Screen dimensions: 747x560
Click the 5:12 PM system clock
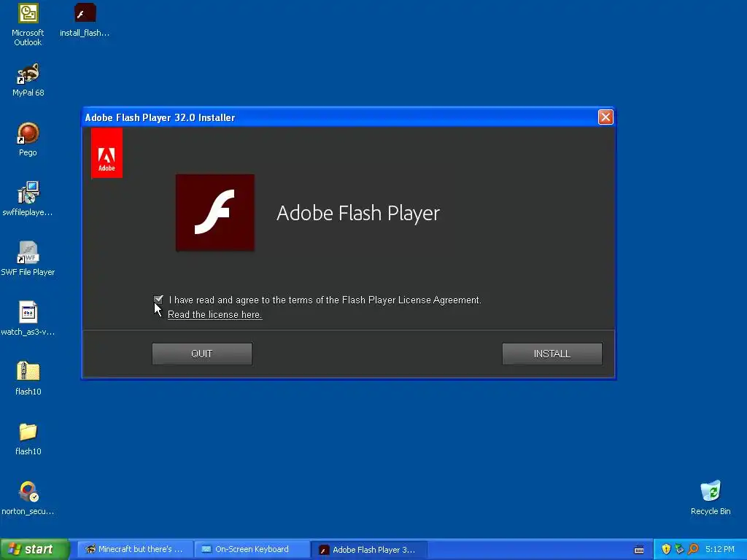(x=720, y=549)
